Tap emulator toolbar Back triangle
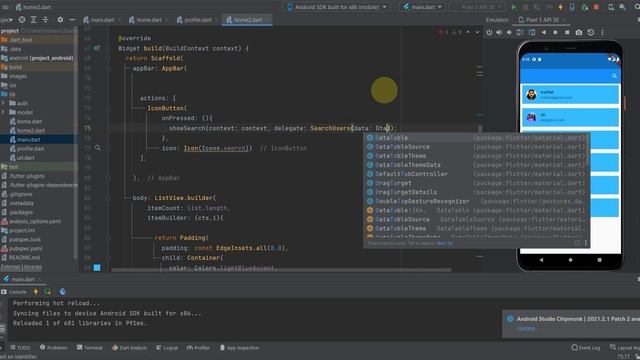The image size is (640, 360). click(x=544, y=32)
